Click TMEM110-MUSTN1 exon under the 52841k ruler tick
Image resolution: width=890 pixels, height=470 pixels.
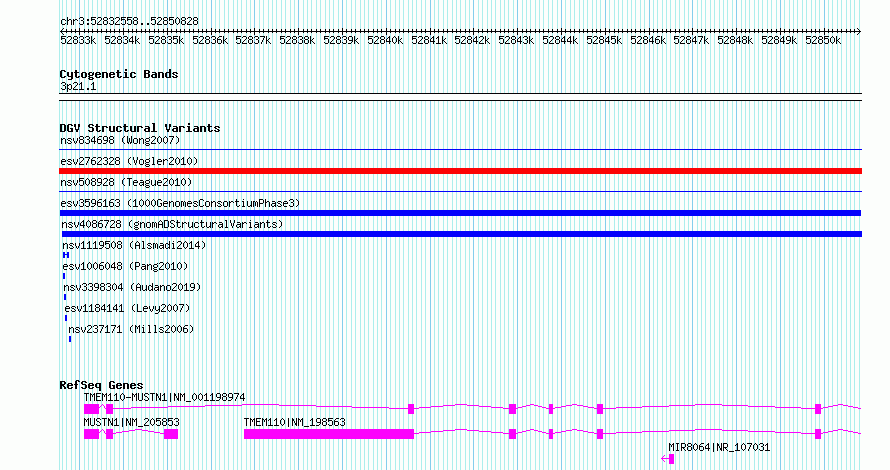411,409
